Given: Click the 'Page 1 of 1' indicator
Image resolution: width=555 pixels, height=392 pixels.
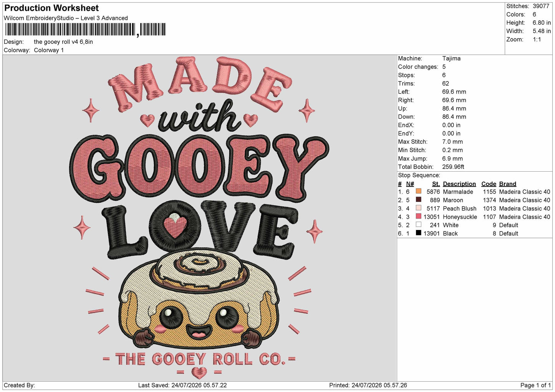Looking at the screenshot, I should [x=535, y=385].
